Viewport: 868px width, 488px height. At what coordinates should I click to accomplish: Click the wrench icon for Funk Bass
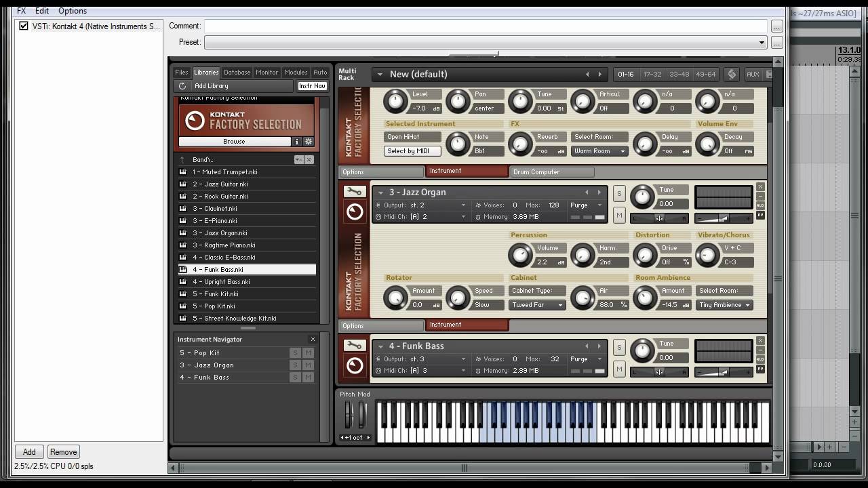click(353, 346)
